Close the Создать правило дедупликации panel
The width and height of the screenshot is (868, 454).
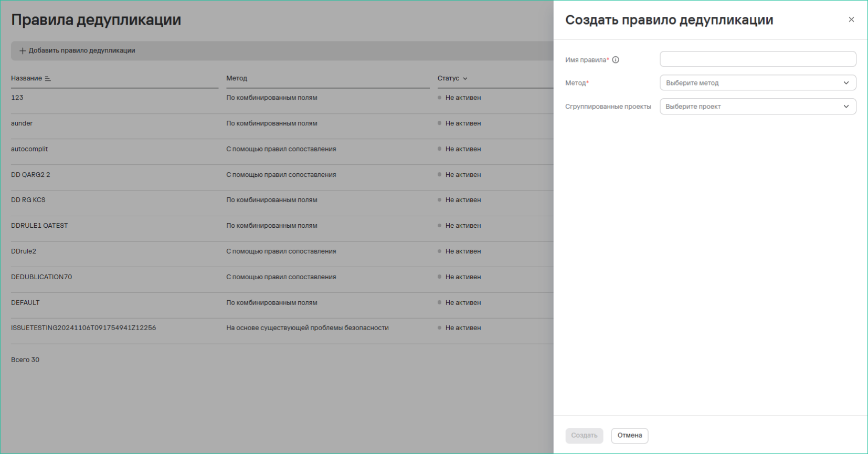coord(851,19)
